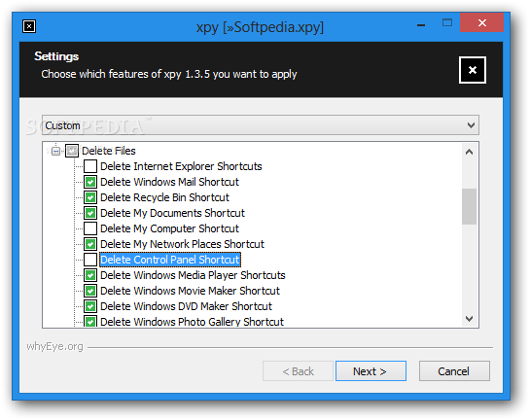
Task: Click the xpy app icon in title bar
Action: coord(29,26)
